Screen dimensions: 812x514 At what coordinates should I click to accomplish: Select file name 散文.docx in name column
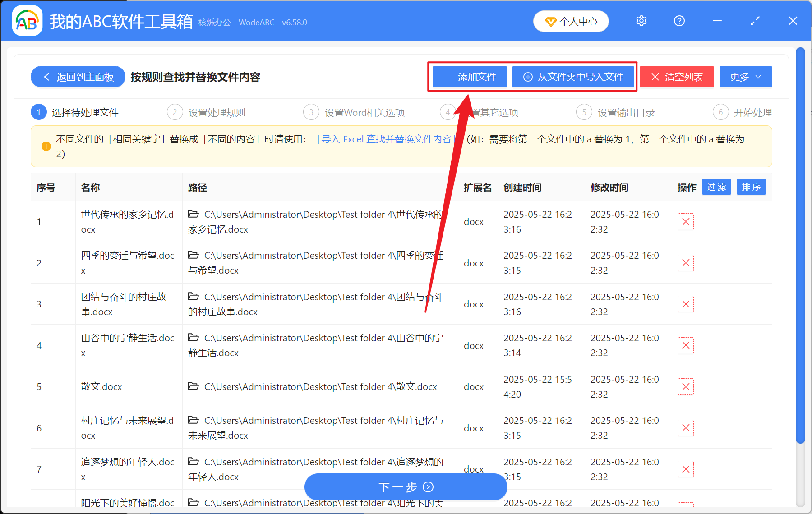tap(101, 387)
